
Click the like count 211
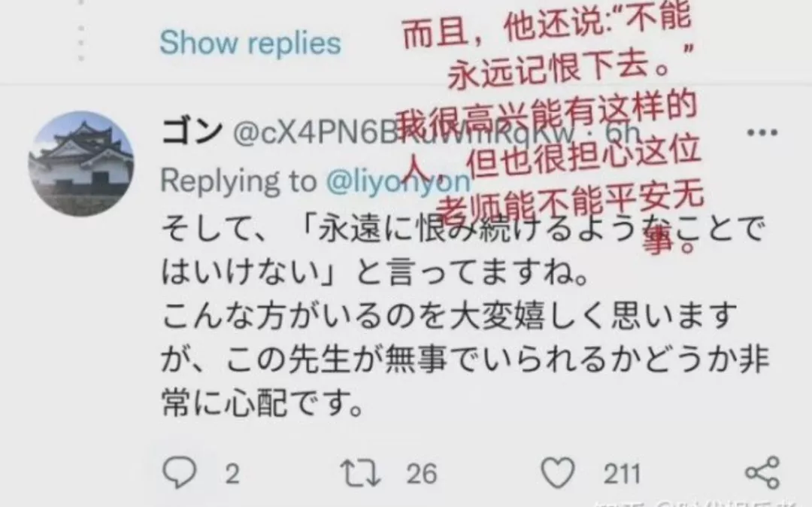click(622, 474)
